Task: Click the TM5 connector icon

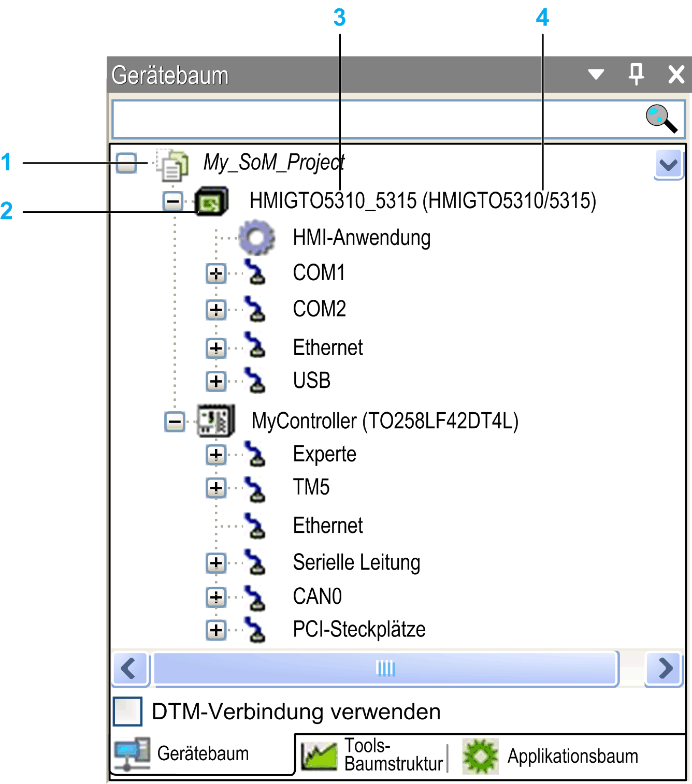Action: pos(255,489)
